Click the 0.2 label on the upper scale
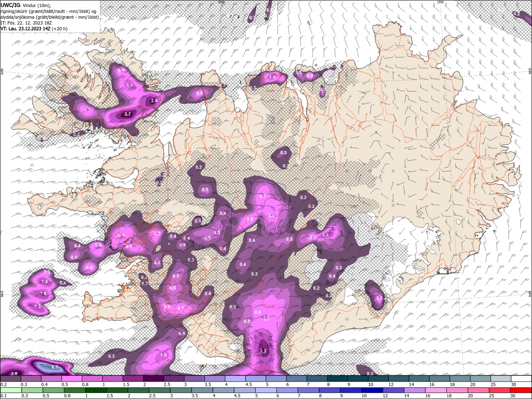This screenshot has width=532, height=399. click(x=3, y=384)
